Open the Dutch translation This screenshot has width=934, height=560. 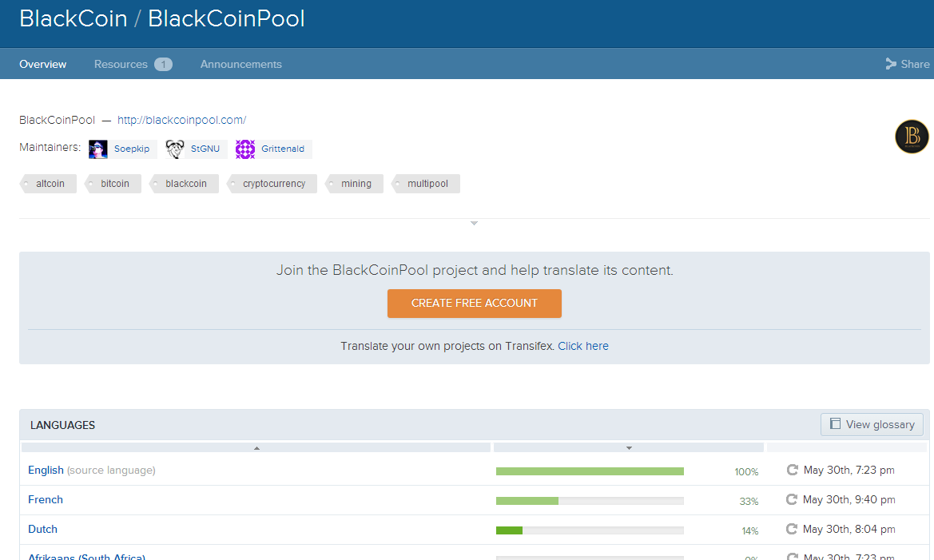coord(43,529)
